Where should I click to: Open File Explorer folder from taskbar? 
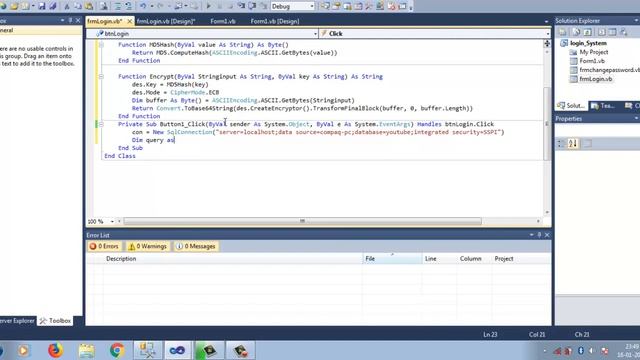(x=87, y=350)
